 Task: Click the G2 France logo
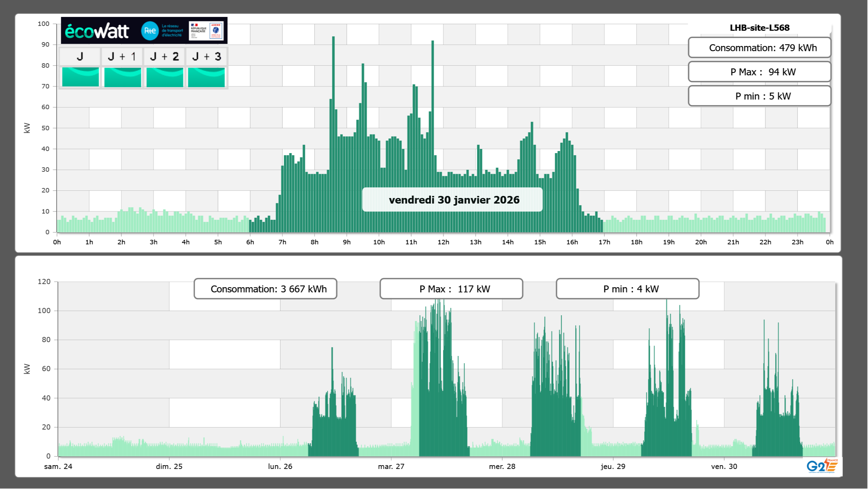[x=822, y=466]
